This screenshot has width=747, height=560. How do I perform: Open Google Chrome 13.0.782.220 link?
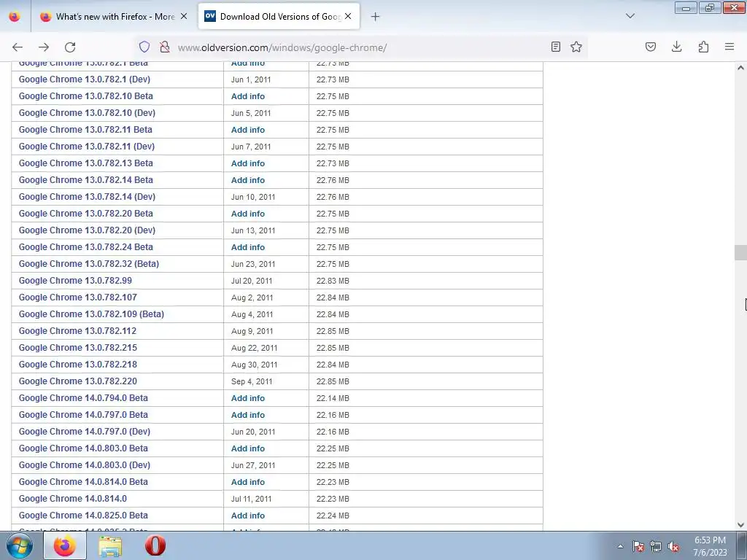tap(77, 381)
